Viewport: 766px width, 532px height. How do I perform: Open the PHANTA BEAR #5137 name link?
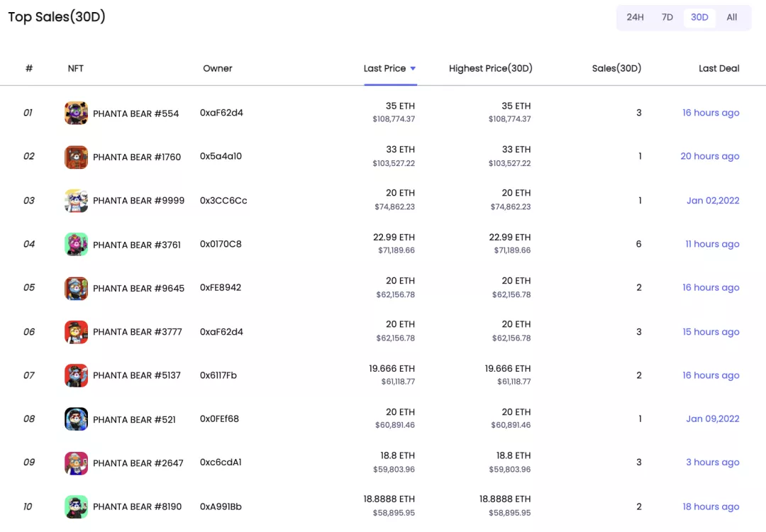(x=137, y=375)
